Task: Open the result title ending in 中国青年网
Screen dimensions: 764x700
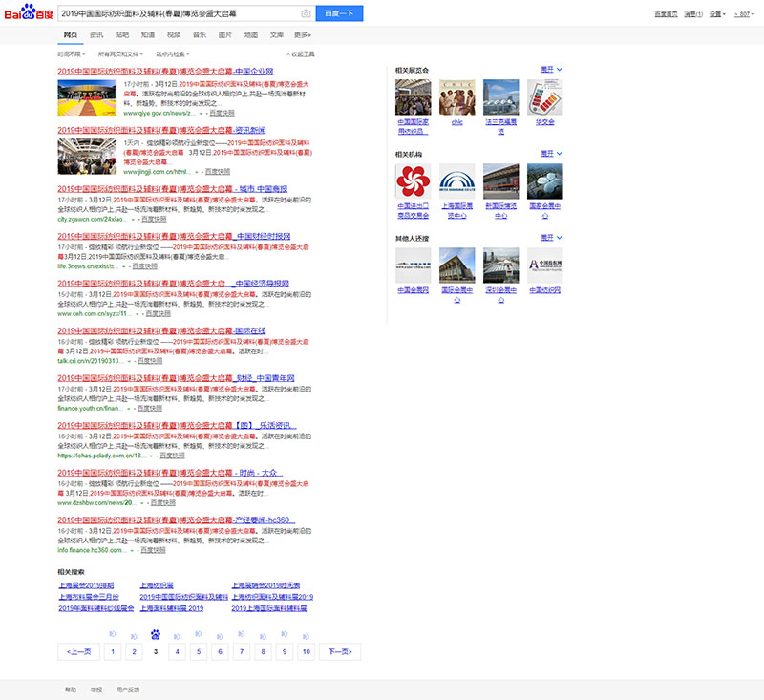Action: tap(176, 378)
